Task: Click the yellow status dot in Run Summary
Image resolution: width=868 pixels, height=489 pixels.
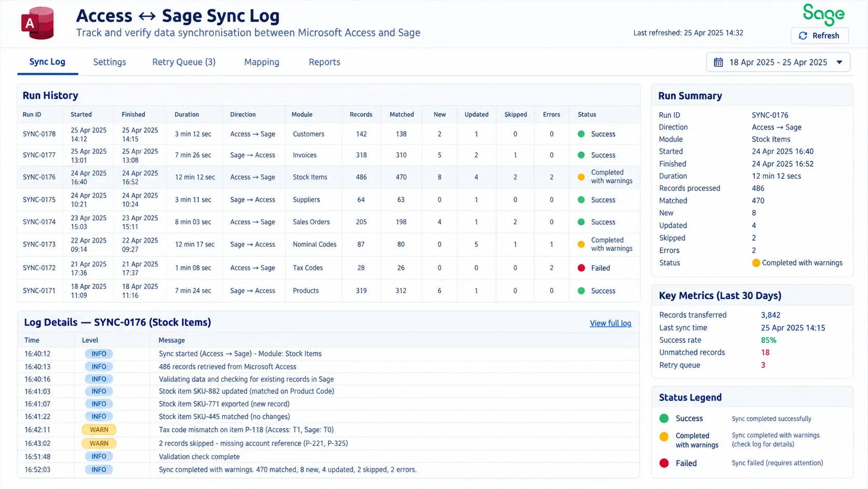Action: [756, 263]
